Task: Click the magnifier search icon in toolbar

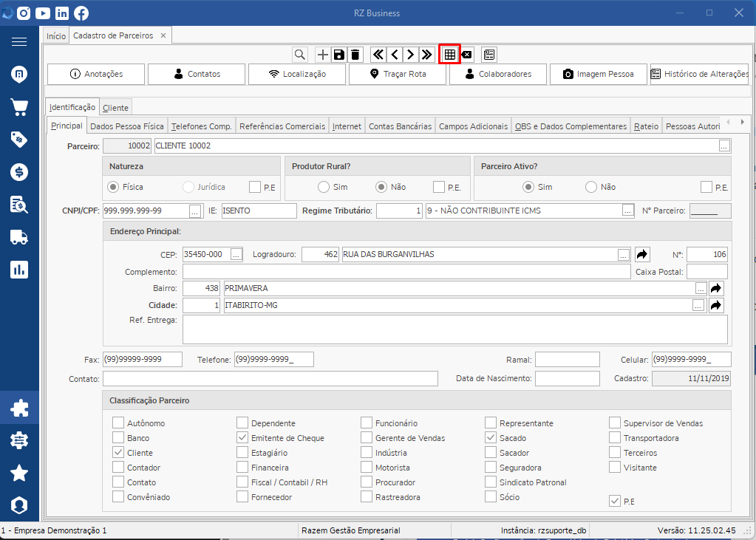Action: click(x=300, y=55)
